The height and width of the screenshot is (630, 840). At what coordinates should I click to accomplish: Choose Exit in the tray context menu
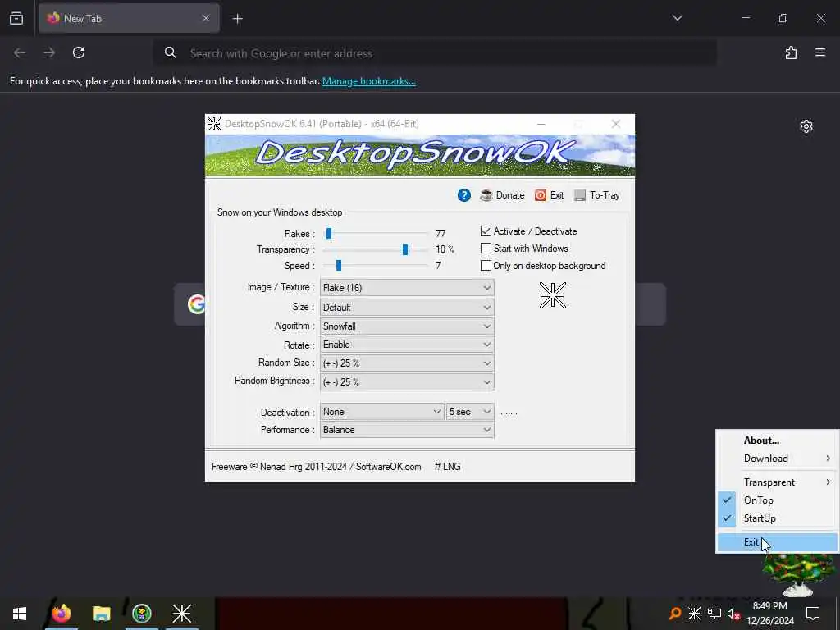coord(777,542)
